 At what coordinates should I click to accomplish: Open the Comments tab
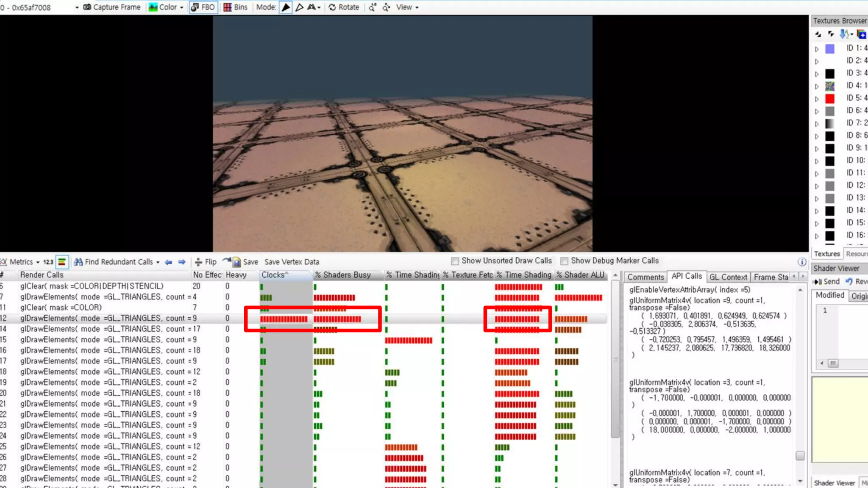645,277
